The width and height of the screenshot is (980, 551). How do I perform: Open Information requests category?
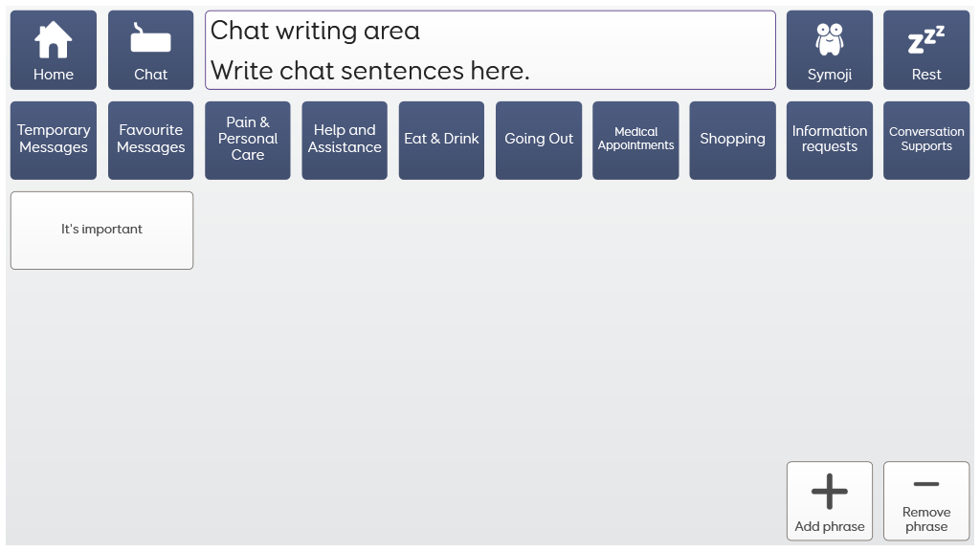pos(829,140)
